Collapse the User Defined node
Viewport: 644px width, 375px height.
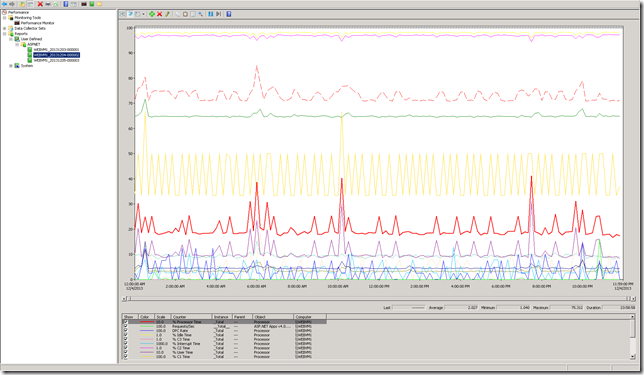click(x=11, y=39)
